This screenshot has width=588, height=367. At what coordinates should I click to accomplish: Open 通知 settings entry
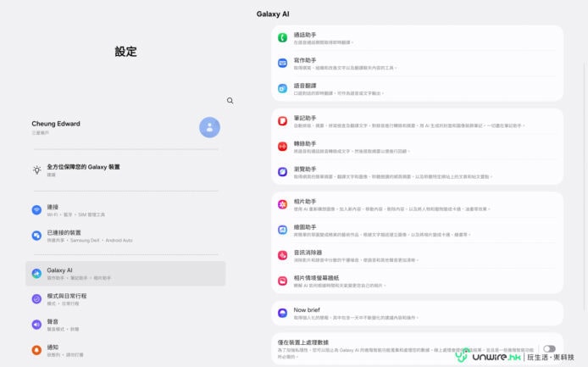tap(125, 350)
